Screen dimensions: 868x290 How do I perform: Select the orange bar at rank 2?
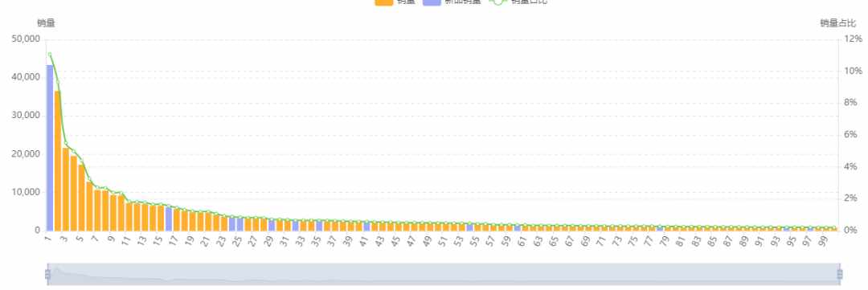(58, 161)
